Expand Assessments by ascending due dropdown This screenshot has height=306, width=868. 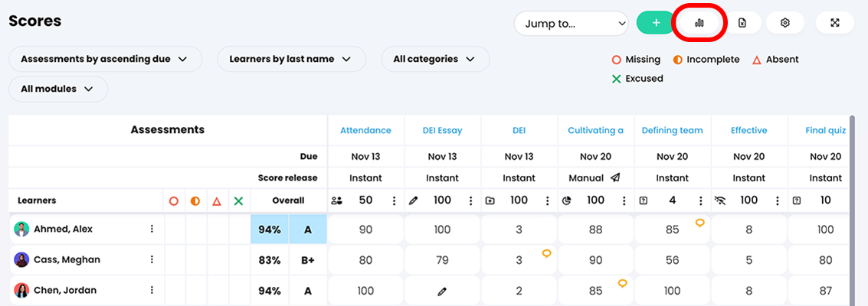point(105,59)
